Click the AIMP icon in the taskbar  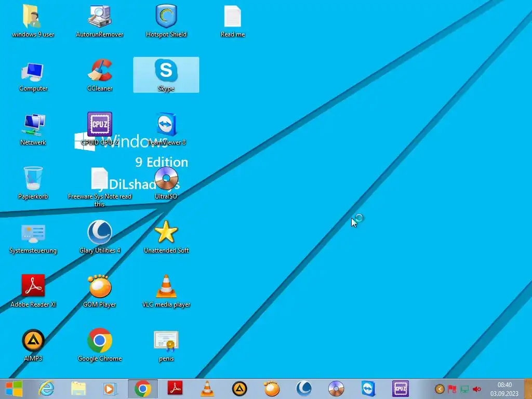pyautogui.click(x=240, y=389)
